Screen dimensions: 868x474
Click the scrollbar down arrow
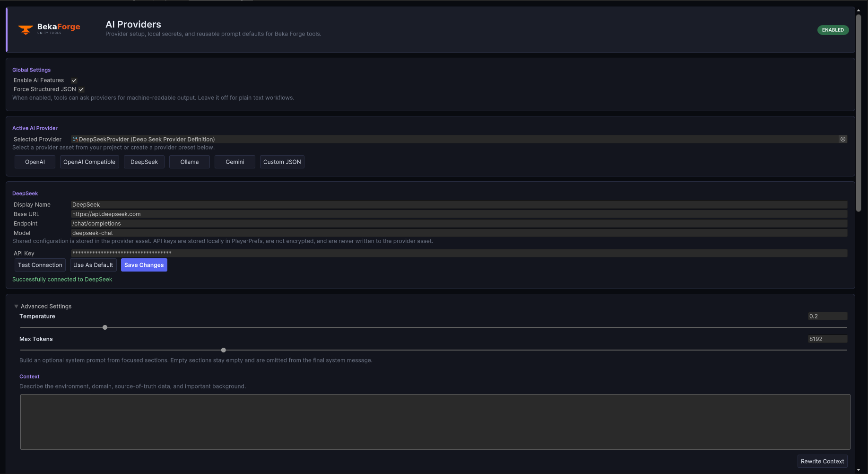tap(859, 470)
